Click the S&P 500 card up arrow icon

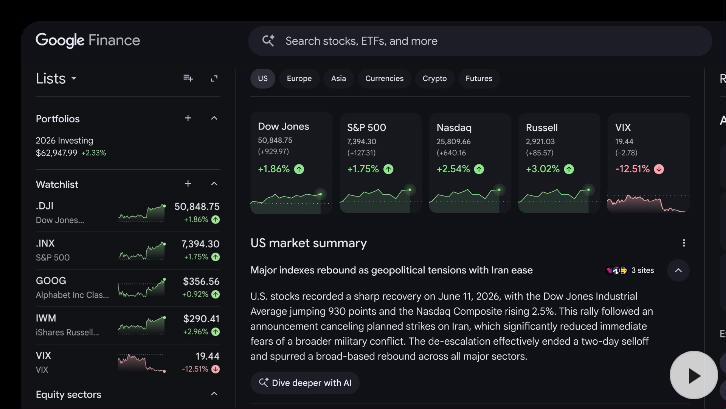[388, 169]
